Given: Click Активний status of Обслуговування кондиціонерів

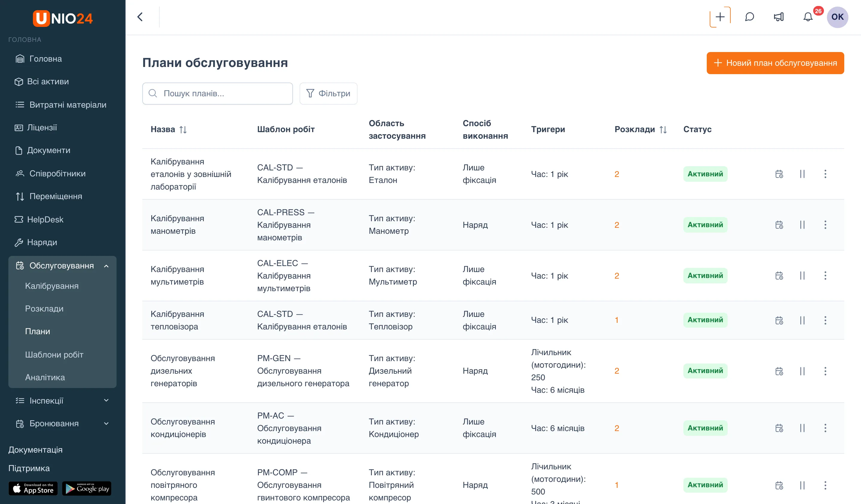Looking at the screenshot, I should coord(705,428).
